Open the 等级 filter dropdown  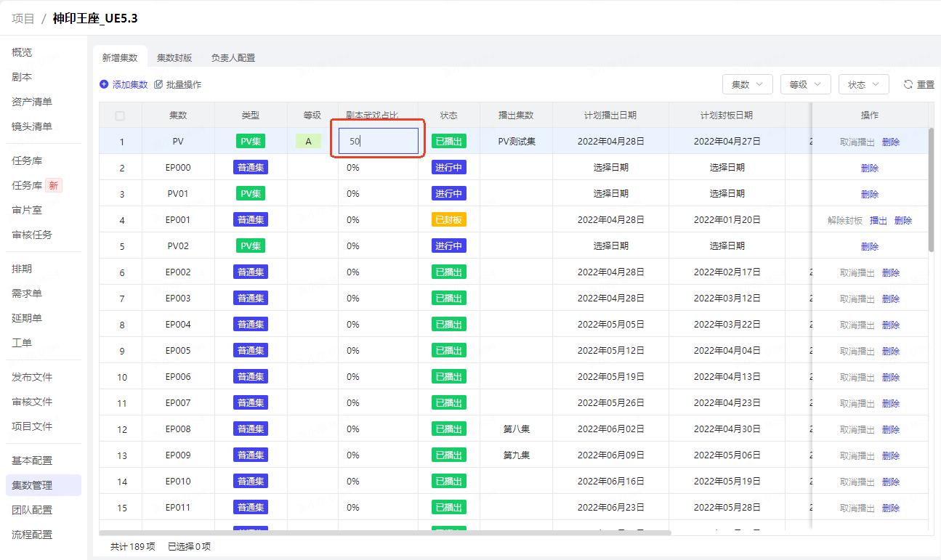click(806, 84)
